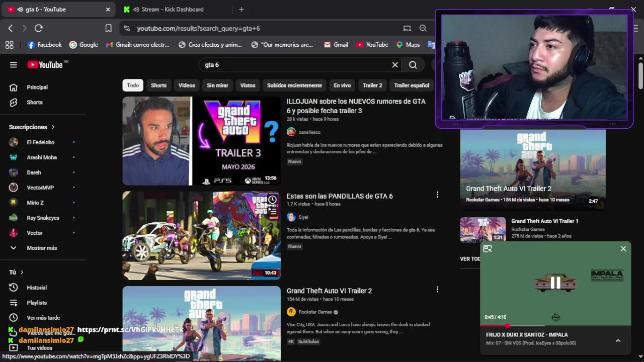This screenshot has height=362, width=644.
Task: Open ILLOJUAN GTA 6 trailer 3 thumbnail
Action: pos(201,141)
